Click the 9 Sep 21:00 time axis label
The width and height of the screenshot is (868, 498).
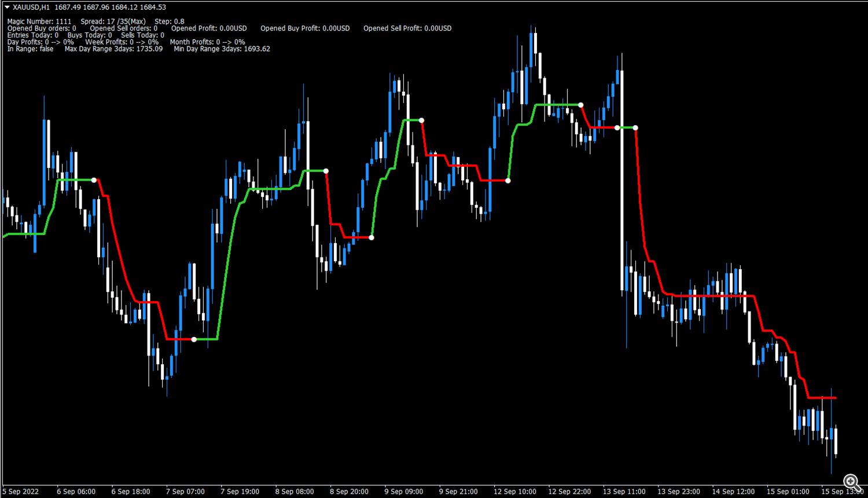click(458, 492)
